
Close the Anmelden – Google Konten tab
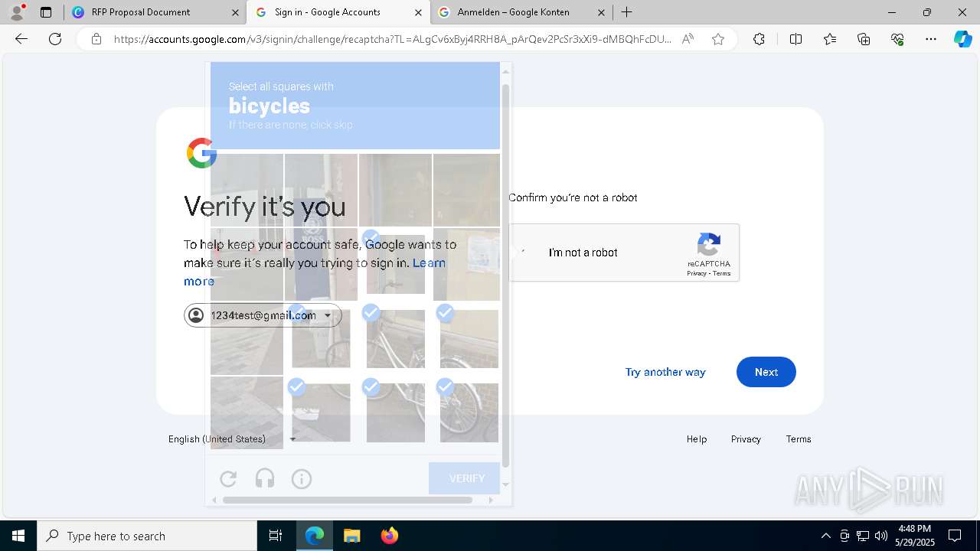601,12
